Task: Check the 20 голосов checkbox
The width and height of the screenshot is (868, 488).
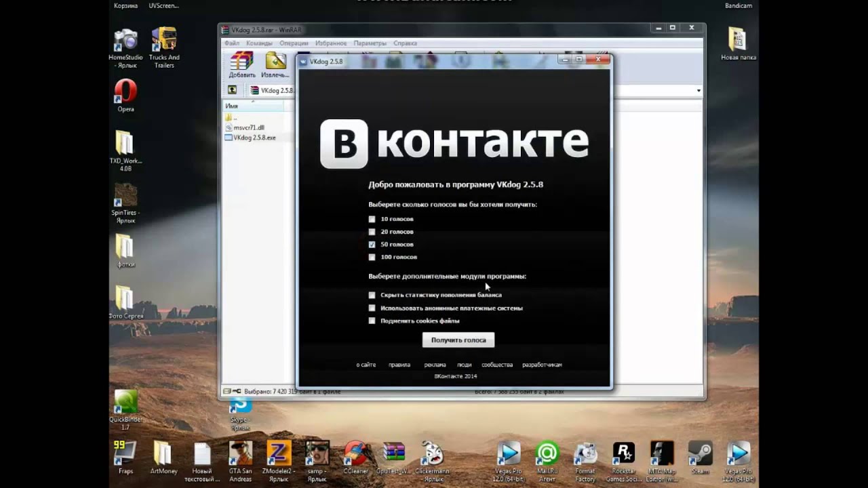Action: [372, 232]
